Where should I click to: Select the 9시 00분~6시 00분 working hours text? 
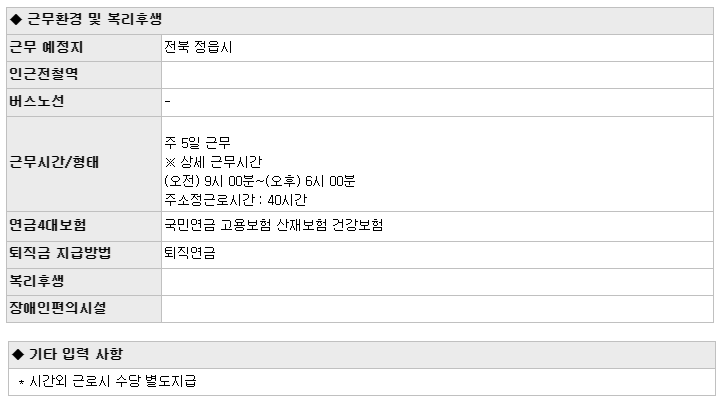coord(259,181)
